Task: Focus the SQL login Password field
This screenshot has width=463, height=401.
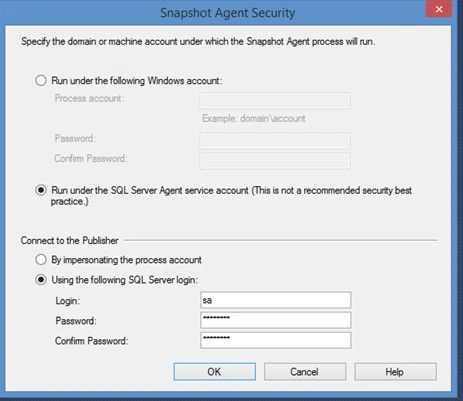Action: coord(275,320)
